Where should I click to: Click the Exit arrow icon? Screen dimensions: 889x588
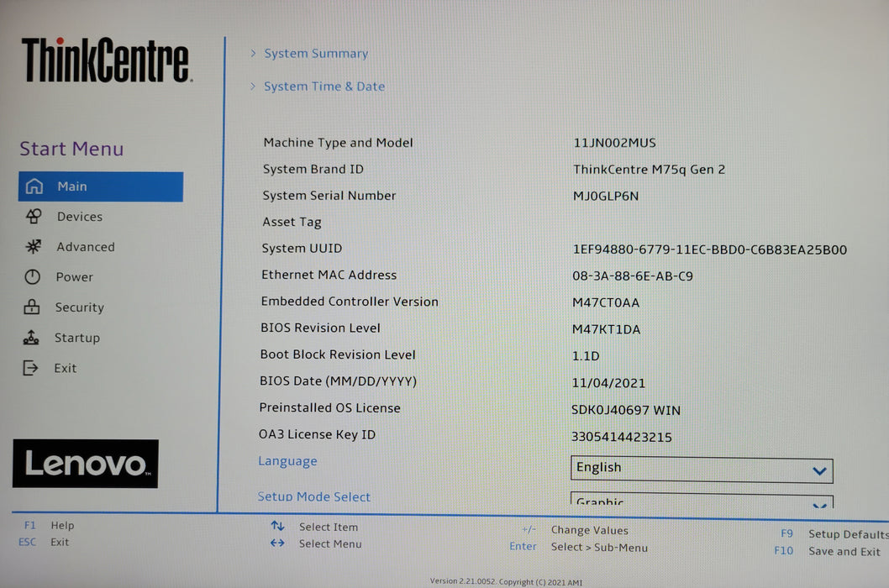[30, 368]
